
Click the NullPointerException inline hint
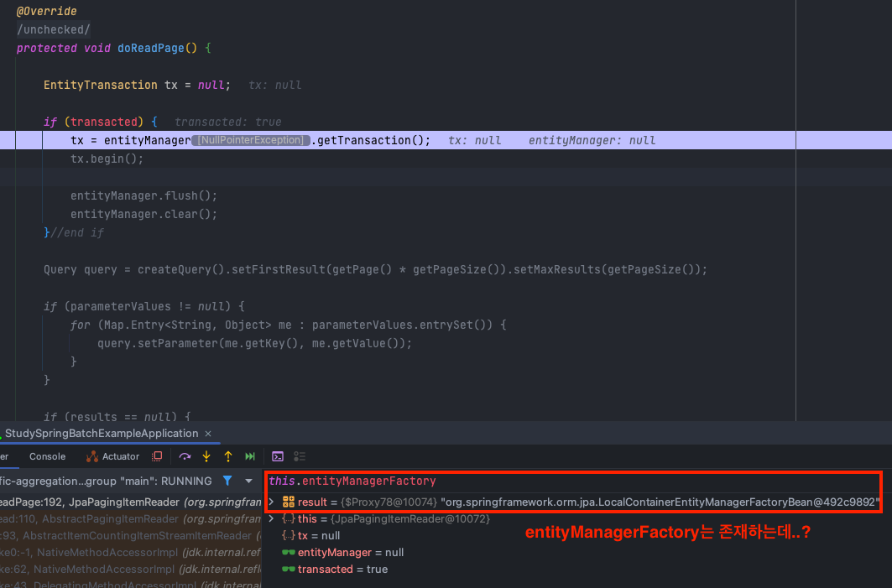point(251,140)
